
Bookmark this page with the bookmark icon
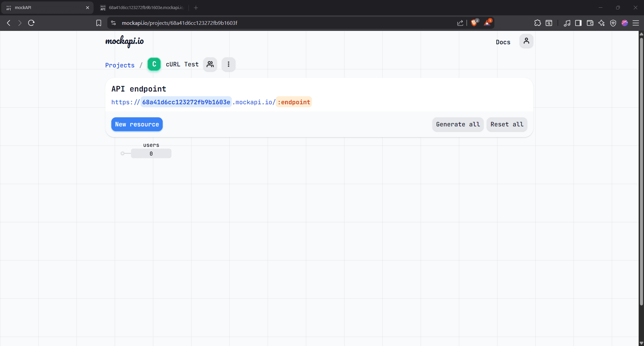[x=99, y=23]
